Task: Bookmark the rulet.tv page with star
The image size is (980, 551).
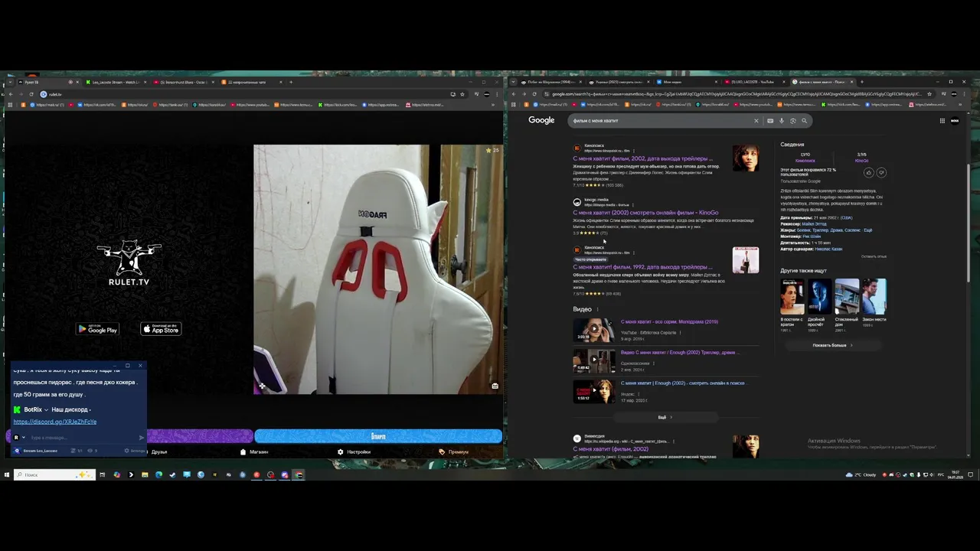Action: tap(462, 94)
